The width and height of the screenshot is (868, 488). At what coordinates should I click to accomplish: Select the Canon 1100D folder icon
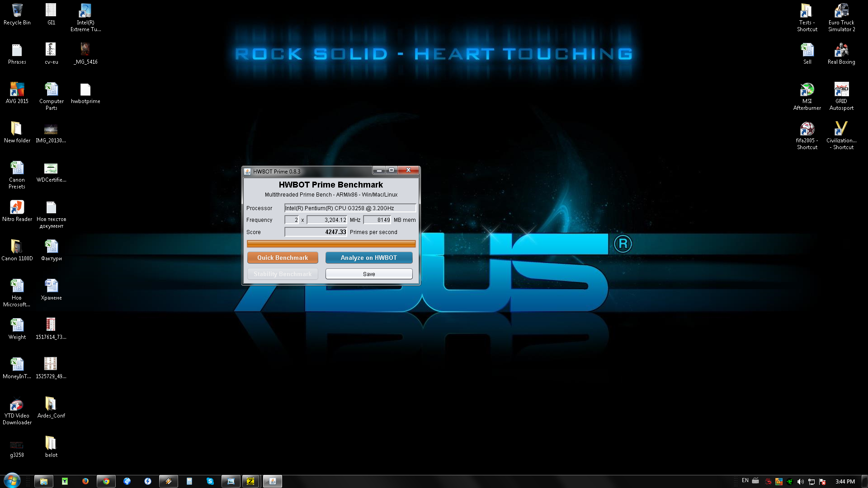click(x=17, y=250)
